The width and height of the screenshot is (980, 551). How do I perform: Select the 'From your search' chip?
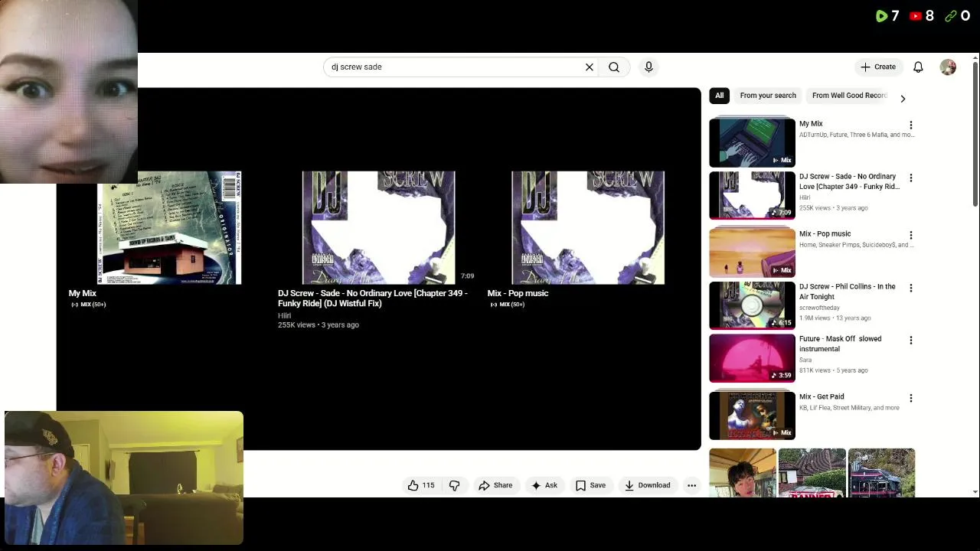pos(768,96)
